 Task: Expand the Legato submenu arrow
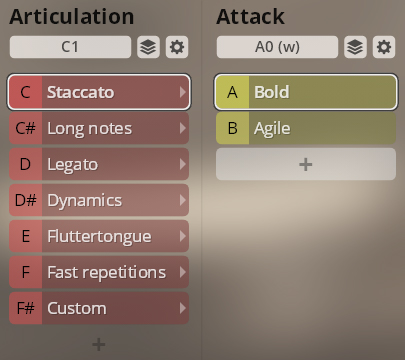click(182, 164)
